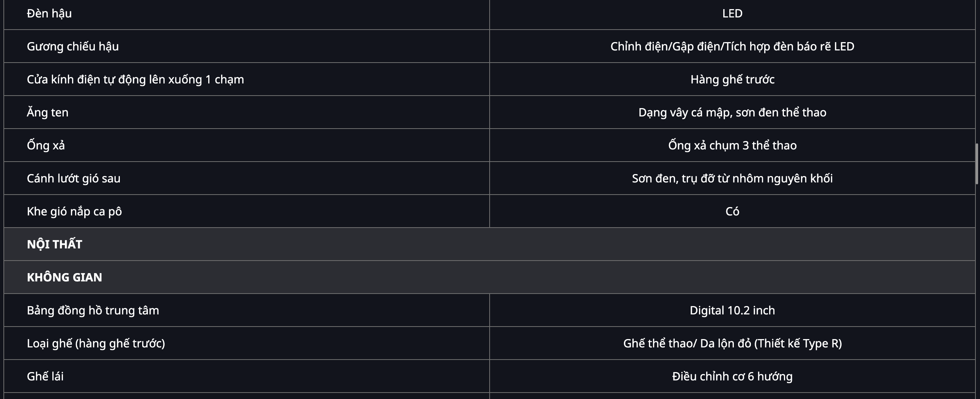The width and height of the screenshot is (980, 399).
Task: Click the Sơn đen, trụ đỡ nhôm value
Action: coord(732,178)
